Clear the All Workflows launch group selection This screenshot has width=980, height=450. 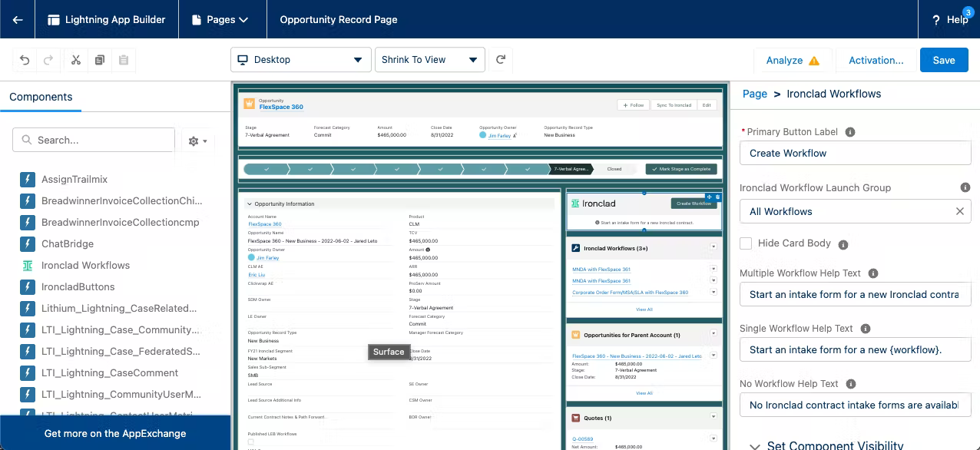[x=959, y=211]
